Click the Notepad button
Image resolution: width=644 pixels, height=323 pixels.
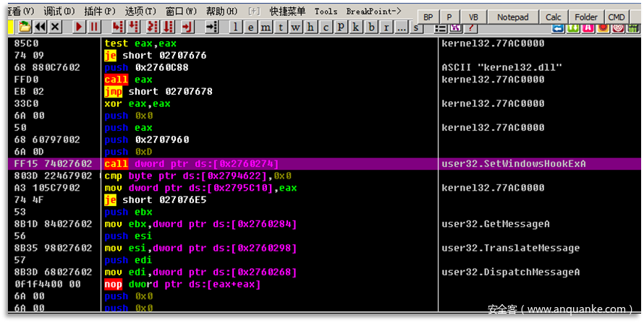[513, 17]
